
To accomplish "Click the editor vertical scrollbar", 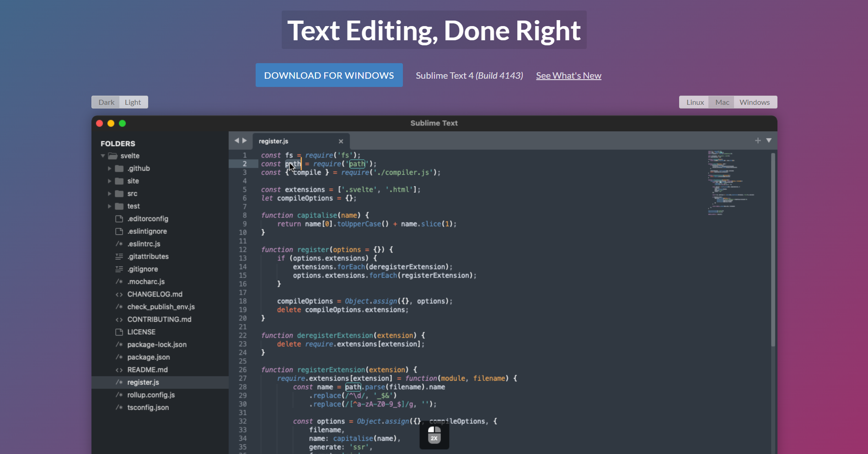I will click(x=773, y=249).
